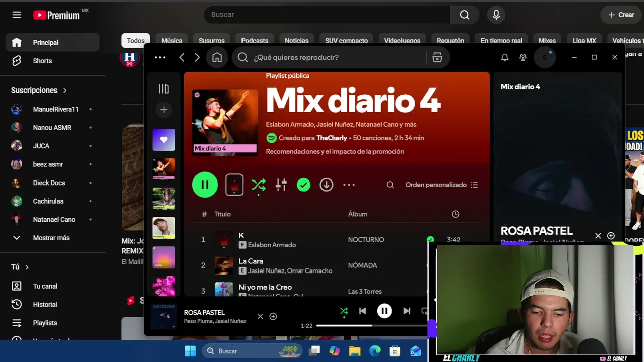
Task: Open Spotify's browse icon in the search bar
Action: [x=437, y=57]
